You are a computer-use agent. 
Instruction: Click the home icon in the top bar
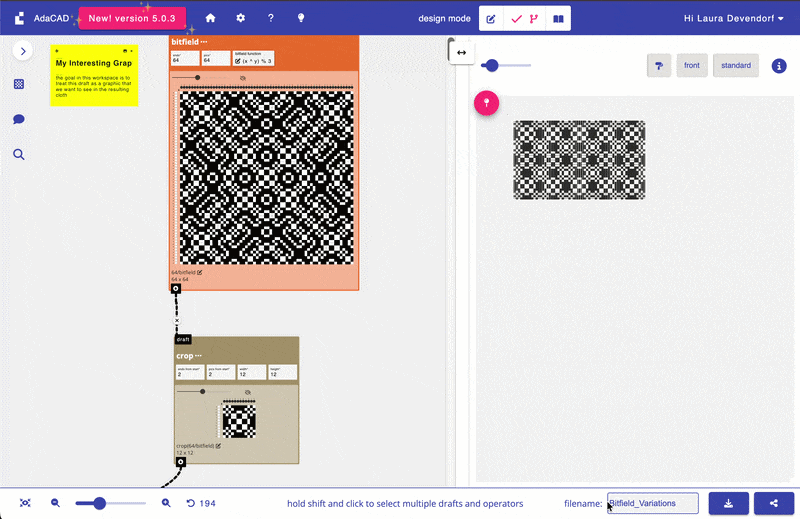pos(210,18)
